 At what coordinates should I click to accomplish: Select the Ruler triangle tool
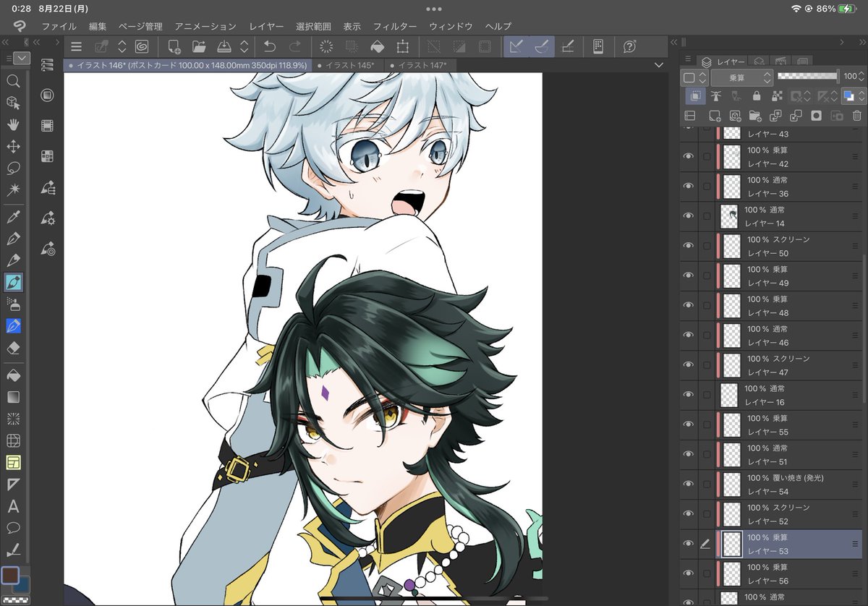tap(13, 484)
